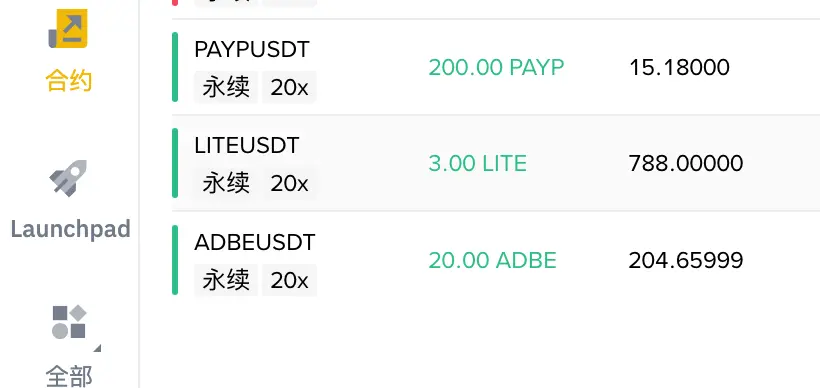Select the 20.00 ADBE position size
Viewport: 820px width, 388px height.
tap(493, 260)
